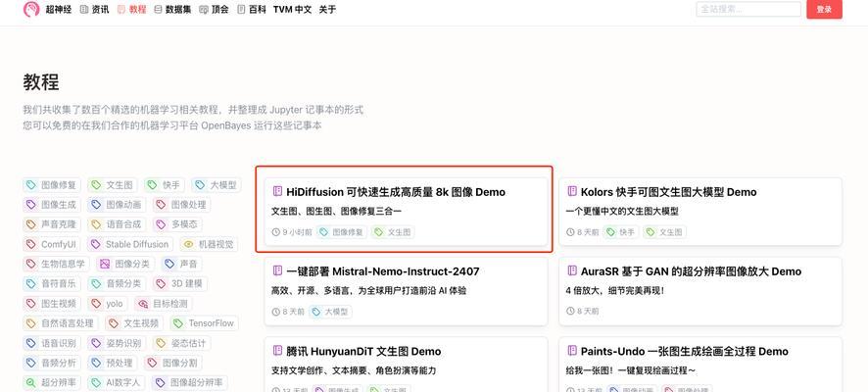Click notebook icon beside AuraSR tutorial title
The image size is (868, 392).
[572, 270]
